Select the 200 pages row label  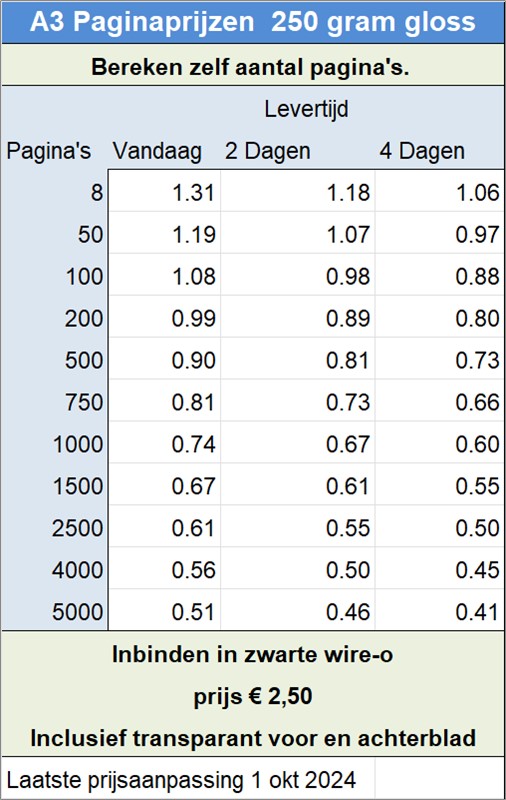pyautogui.click(x=84, y=319)
